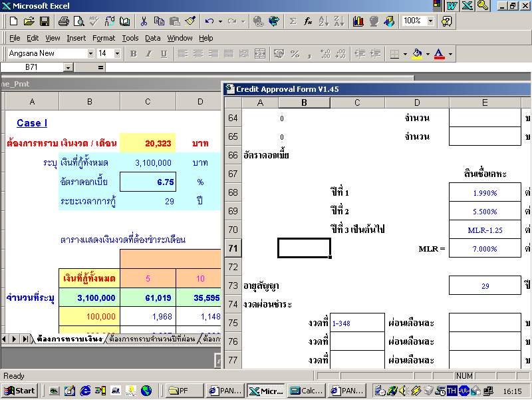This screenshot has height=400, width=532.
Task: Open the Data menu
Action: click(x=153, y=38)
